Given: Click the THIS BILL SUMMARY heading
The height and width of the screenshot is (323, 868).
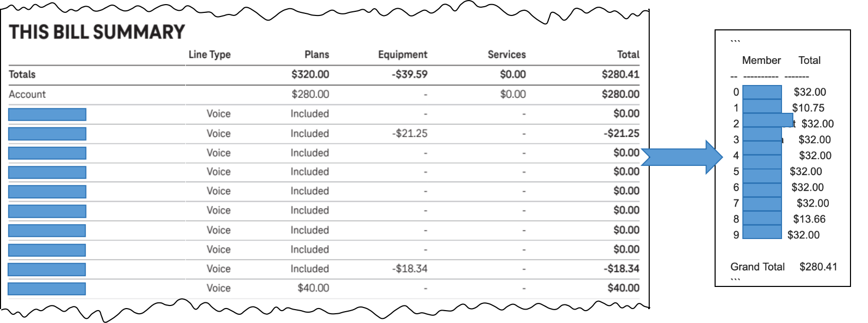Looking at the screenshot, I should tap(97, 32).
